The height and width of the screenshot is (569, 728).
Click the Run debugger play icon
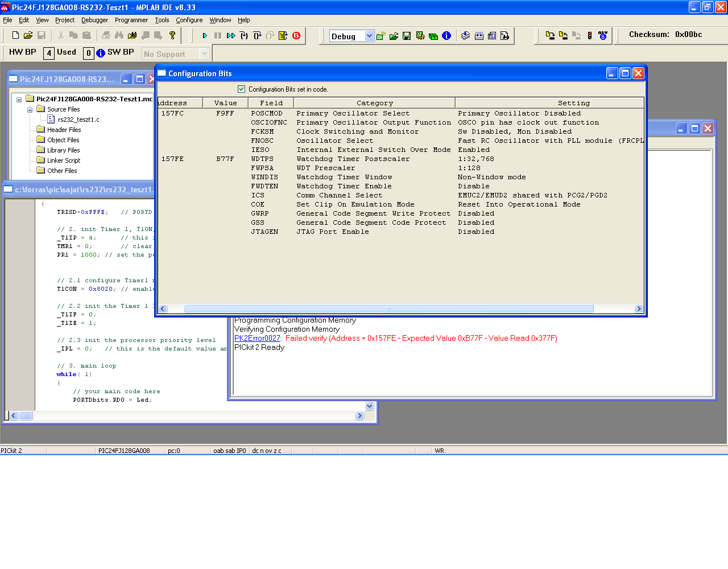click(205, 36)
